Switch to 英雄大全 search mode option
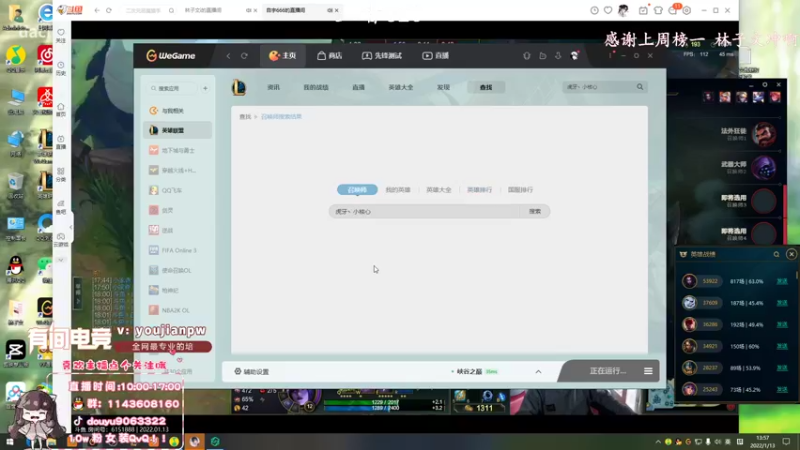Viewport: 800px width, 450px height. [439, 189]
